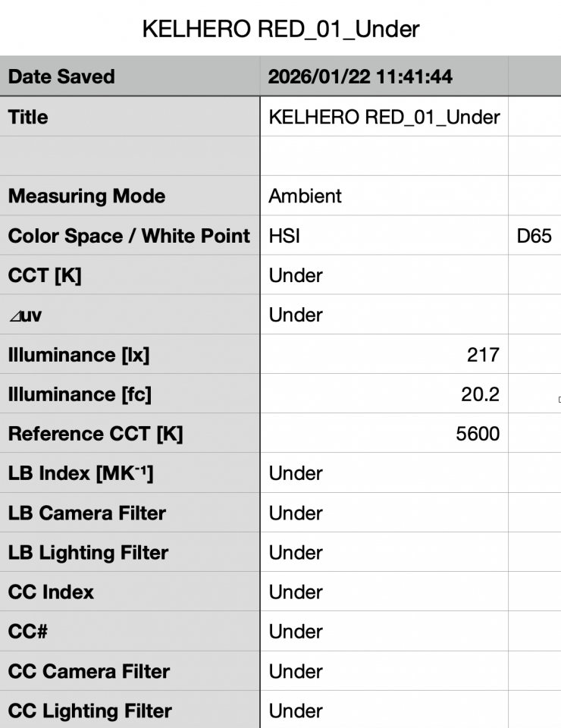Click the Measuring Mode label cell

[130, 196]
